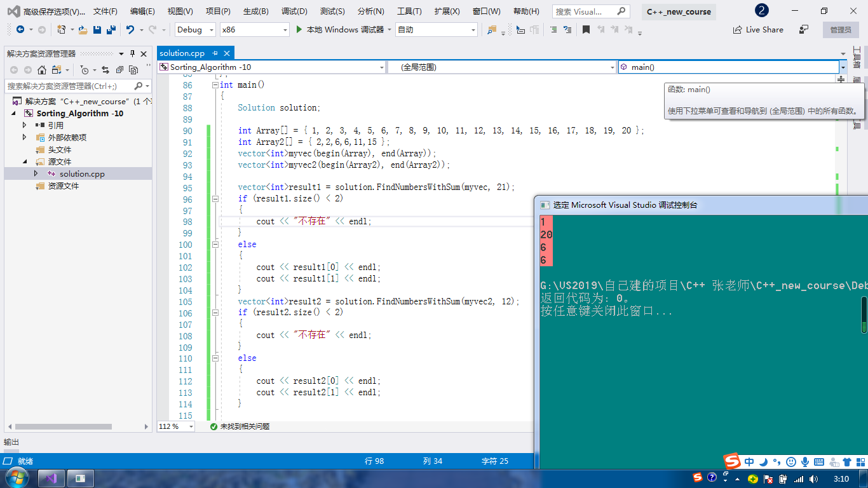This screenshot has width=868, height=488.
Task: Collapse the else block at line 100
Action: click(215, 245)
